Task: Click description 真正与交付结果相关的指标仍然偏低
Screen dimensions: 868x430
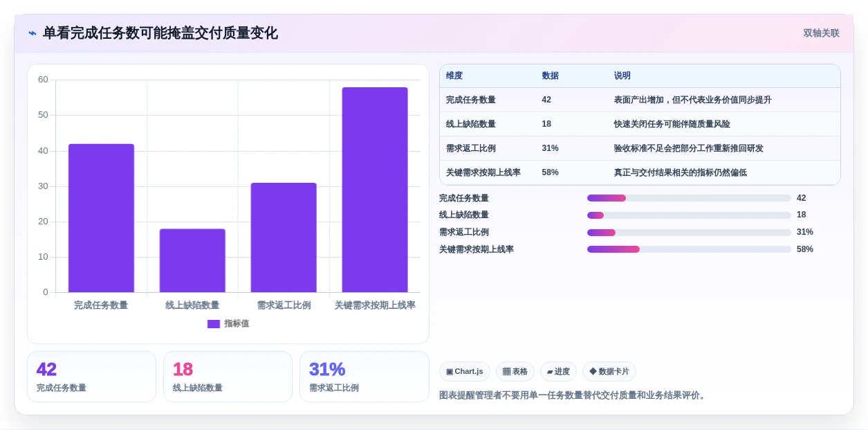Action: coord(681,172)
